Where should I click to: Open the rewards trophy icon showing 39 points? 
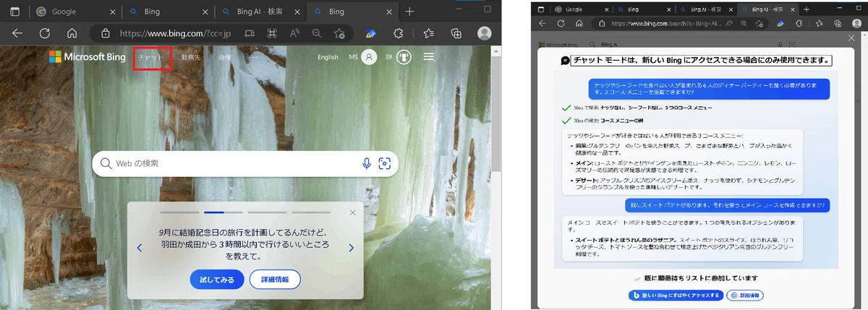(404, 57)
